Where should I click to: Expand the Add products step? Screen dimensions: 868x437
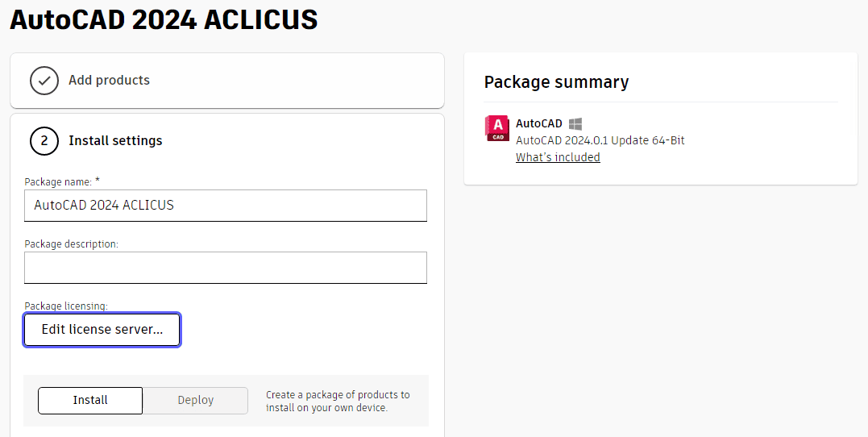(227, 81)
